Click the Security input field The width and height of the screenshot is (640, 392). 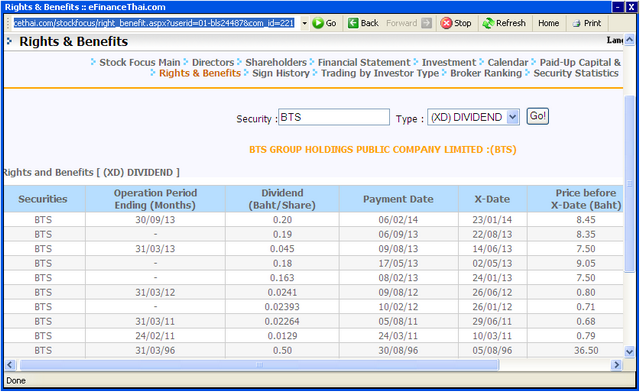[334, 117]
